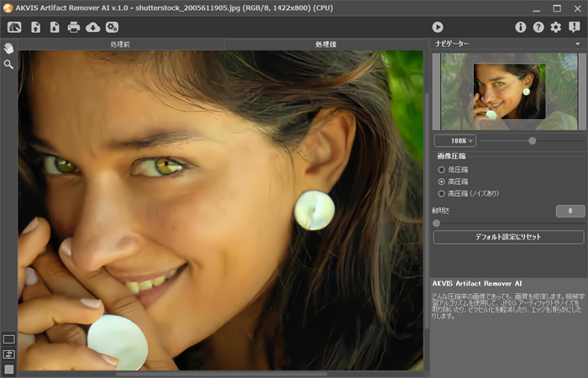This screenshot has height=378, width=588.
Task: Open the 100% zoom dropdown
Action: tap(455, 141)
